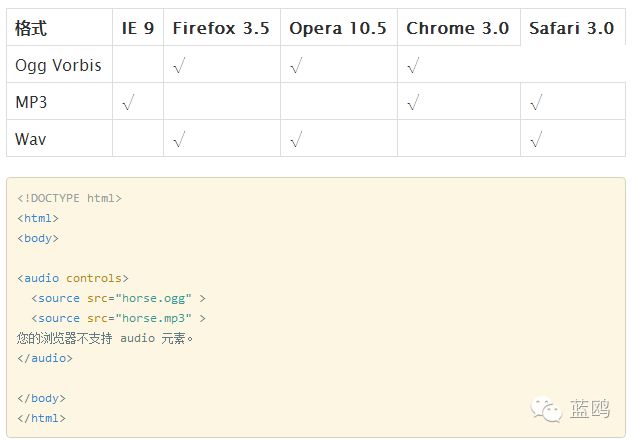Viewport: 632px width, 441px height.
Task: Click the closing </audio> tag line
Action: click(45, 358)
